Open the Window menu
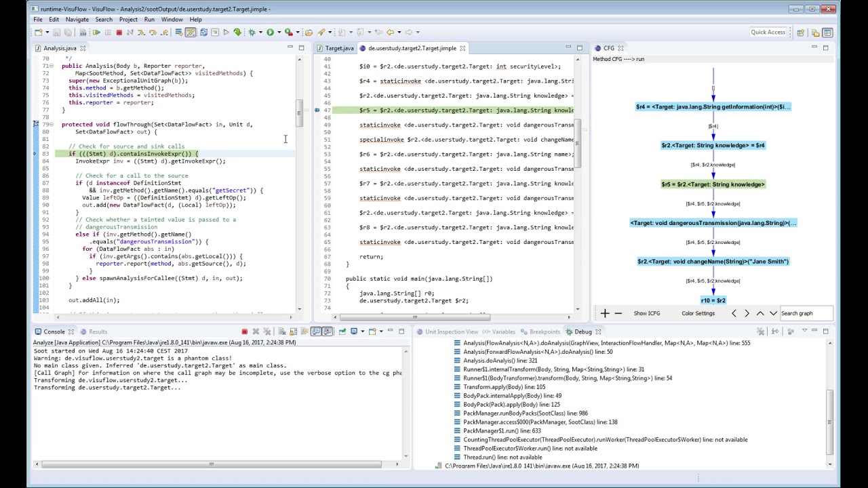The image size is (868, 488). click(172, 20)
